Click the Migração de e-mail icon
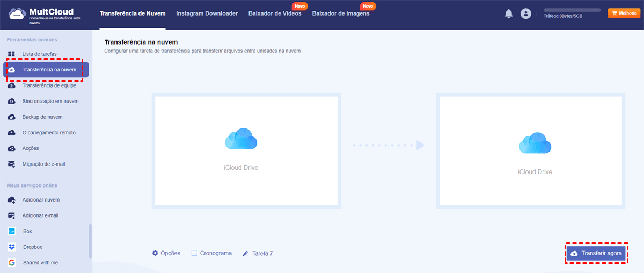This screenshot has height=273, width=644. point(11,164)
